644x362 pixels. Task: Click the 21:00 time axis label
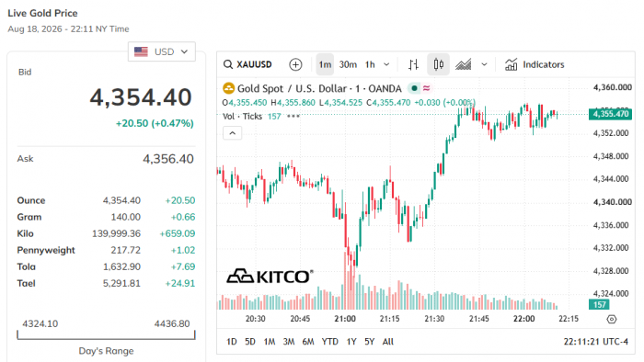click(345, 319)
